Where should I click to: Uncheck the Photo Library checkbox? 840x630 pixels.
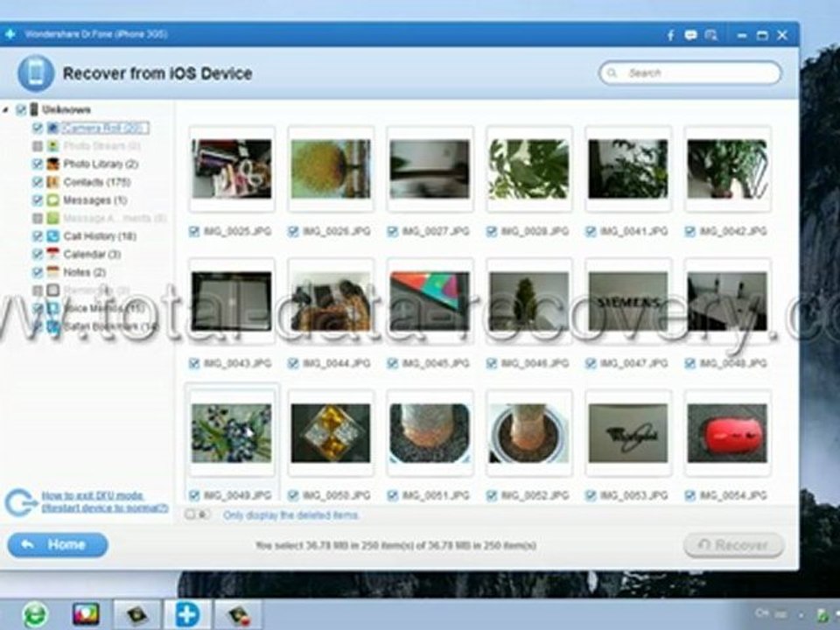coord(37,164)
